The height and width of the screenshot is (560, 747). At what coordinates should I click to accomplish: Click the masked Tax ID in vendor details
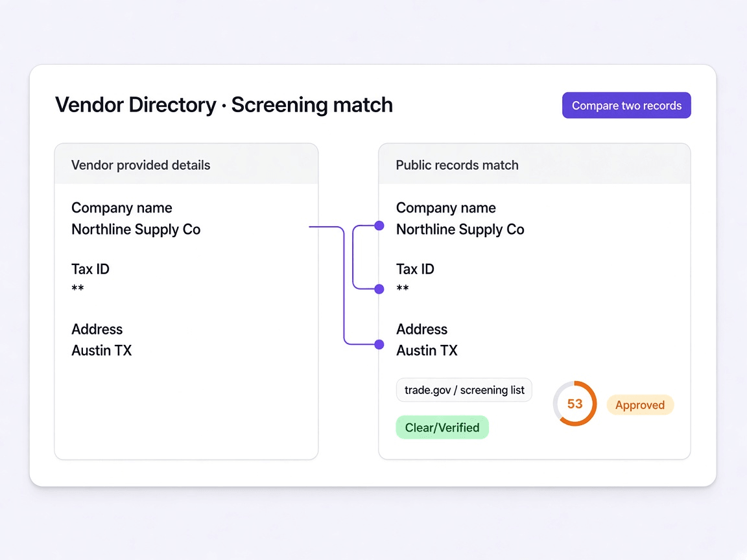pos(78,288)
